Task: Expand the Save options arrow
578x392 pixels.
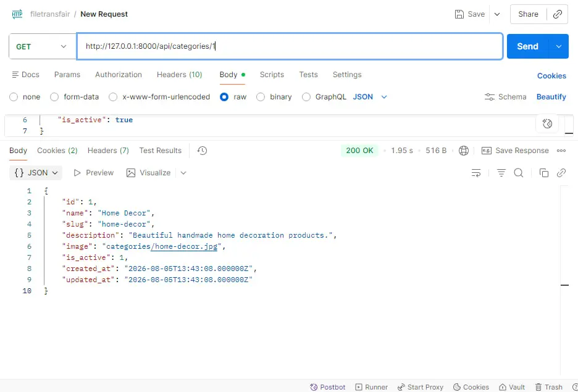Action: click(497, 14)
